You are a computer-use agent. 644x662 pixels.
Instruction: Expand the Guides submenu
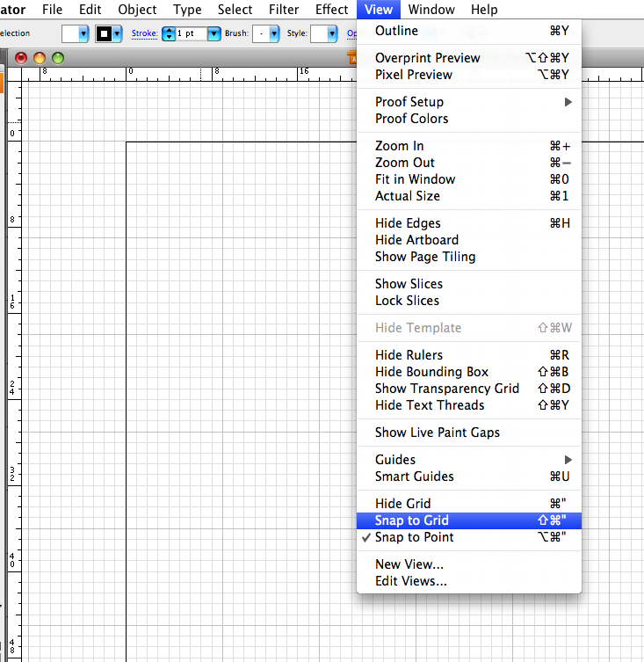[469, 459]
